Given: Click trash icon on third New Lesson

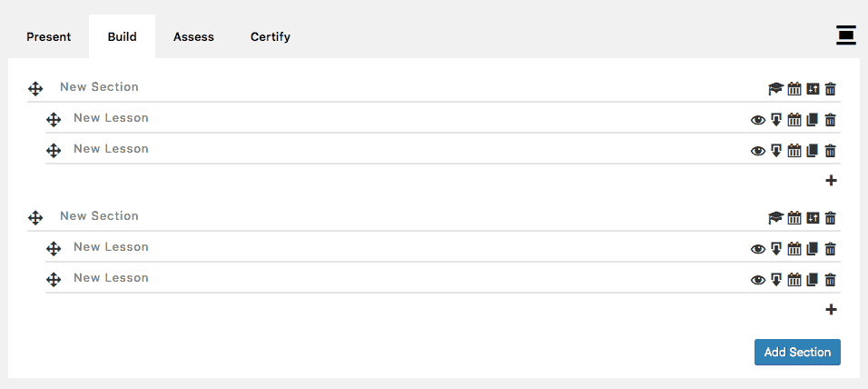Looking at the screenshot, I should [831, 249].
